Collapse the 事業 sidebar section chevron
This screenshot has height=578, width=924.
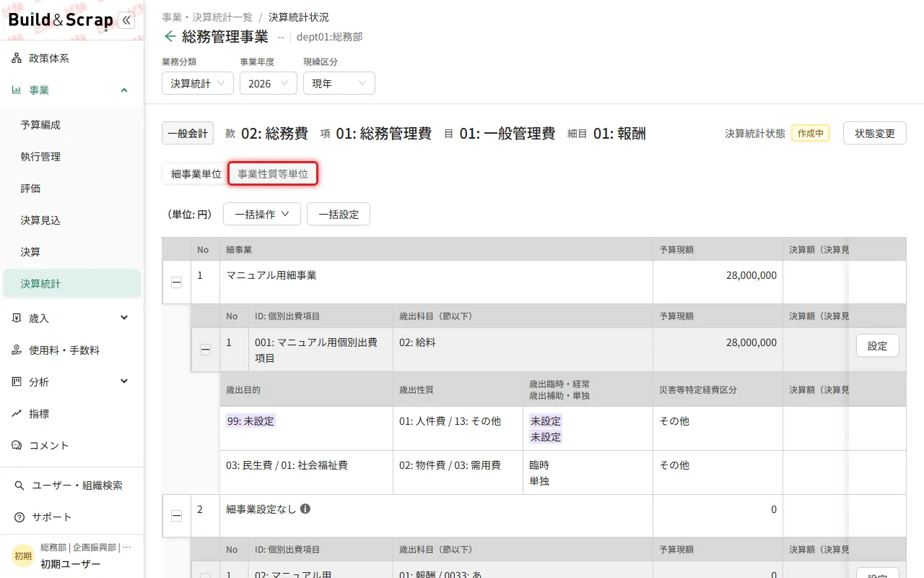coord(124,90)
